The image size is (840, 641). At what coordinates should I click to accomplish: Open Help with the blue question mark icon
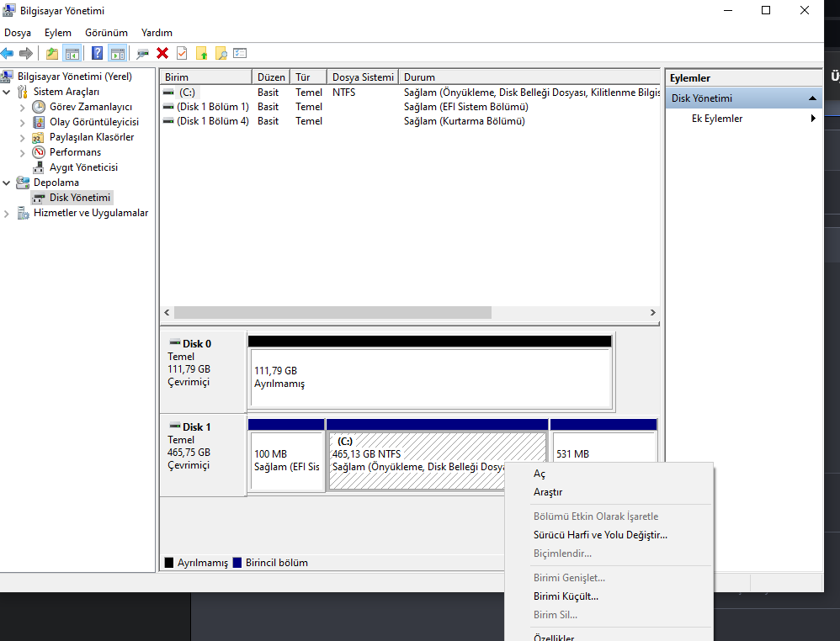click(x=97, y=54)
